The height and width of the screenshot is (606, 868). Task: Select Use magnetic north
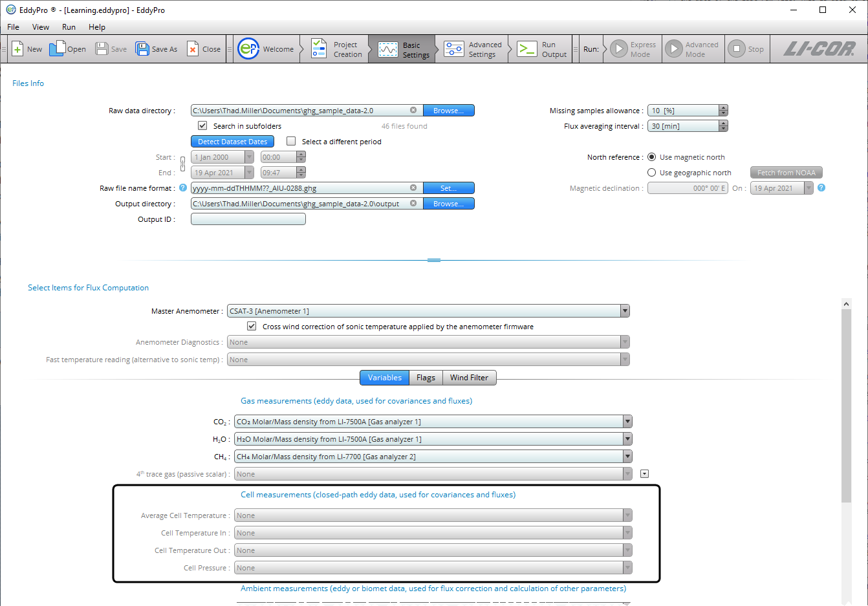coord(652,157)
